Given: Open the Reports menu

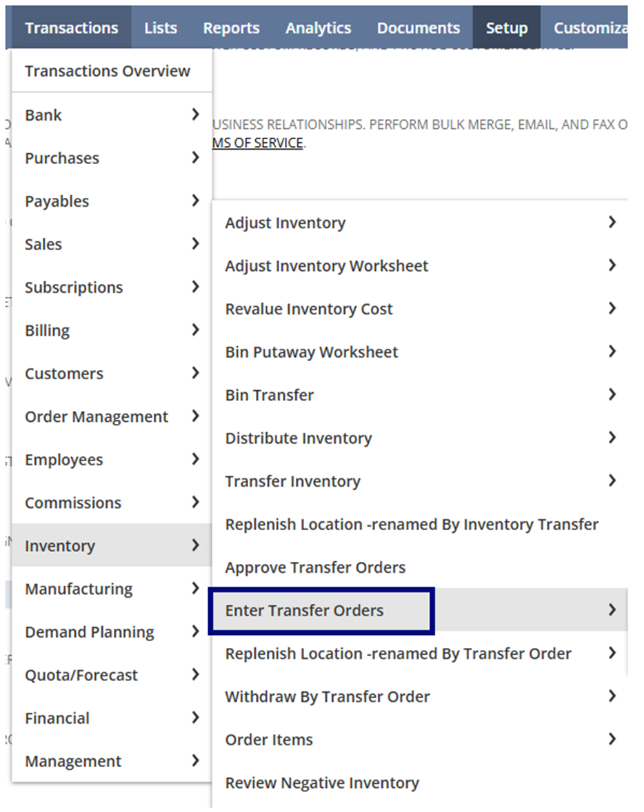Looking at the screenshot, I should 231,28.
